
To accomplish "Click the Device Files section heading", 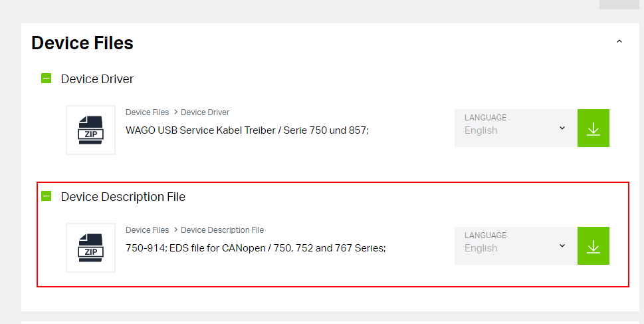I will [x=82, y=43].
